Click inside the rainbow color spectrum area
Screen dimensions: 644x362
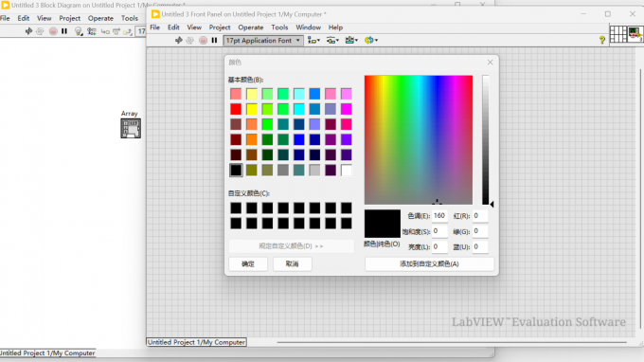419,139
